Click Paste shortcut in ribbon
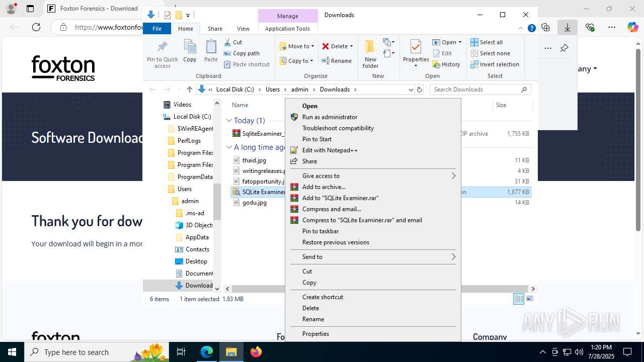 pyautogui.click(x=247, y=64)
